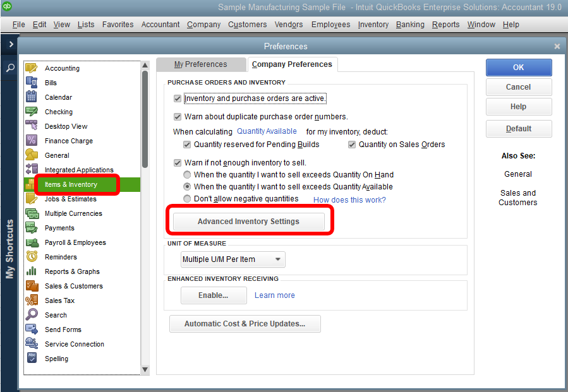Select Company Preferences tab
The height and width of the screenshot is (392, 568).
click(x=292, y=64)
